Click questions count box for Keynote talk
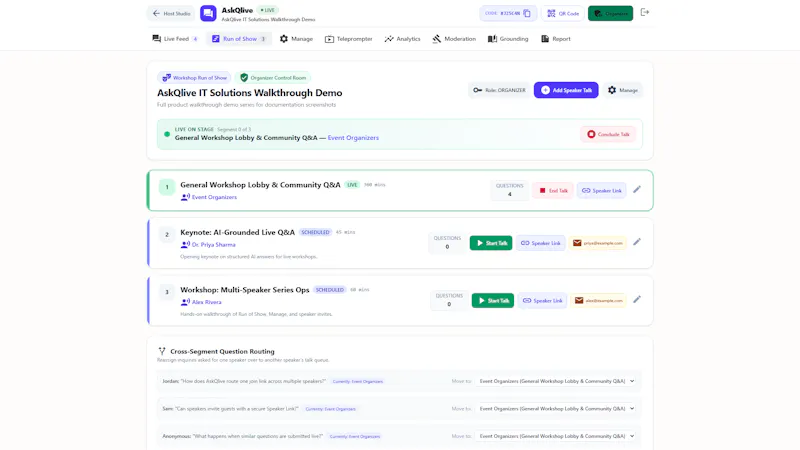Viewport: 800px width, 450px height. click(447, 243)
